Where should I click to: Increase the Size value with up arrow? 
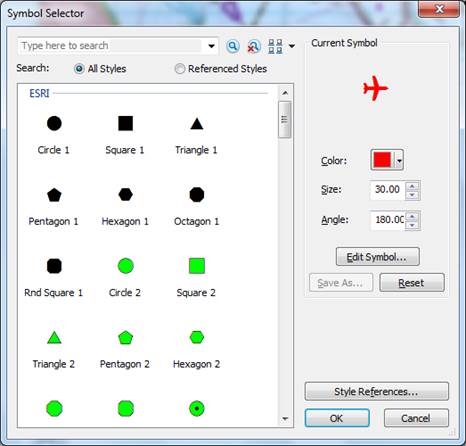click(x=412, y=186)
